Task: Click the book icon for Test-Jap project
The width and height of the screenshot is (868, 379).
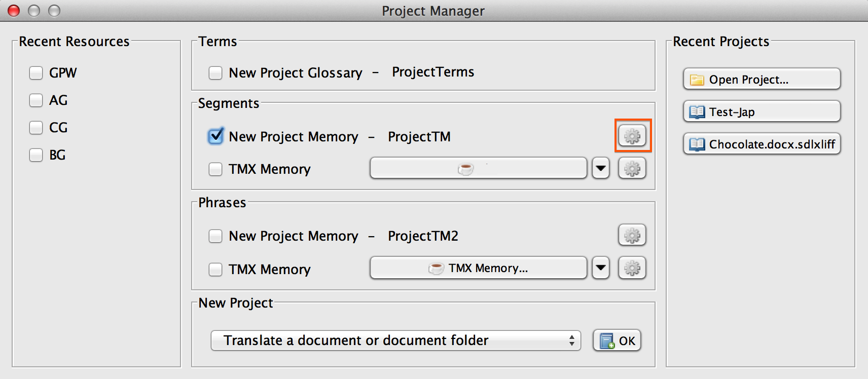Action: point(697,111)
